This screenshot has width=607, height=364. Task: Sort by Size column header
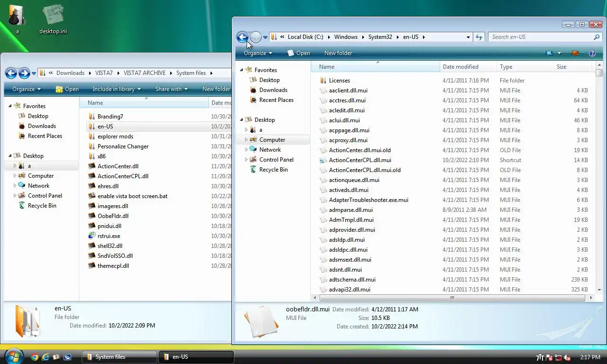click(573, 67)
